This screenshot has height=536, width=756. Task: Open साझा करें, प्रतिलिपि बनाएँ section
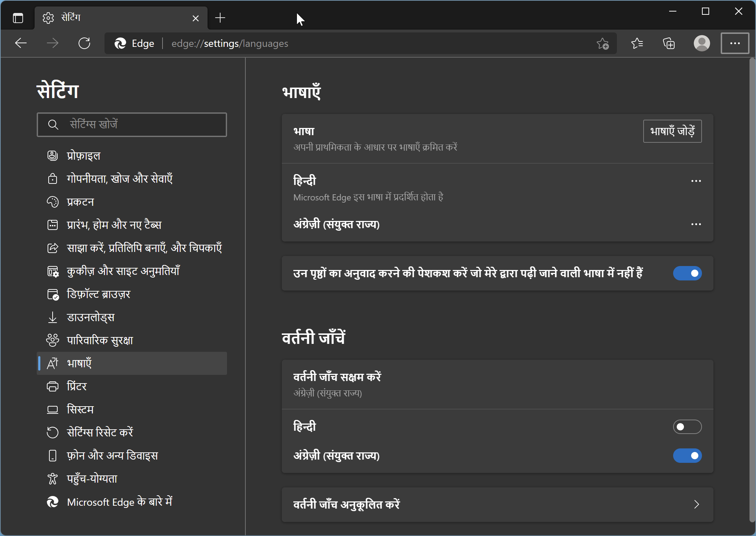[132, 248]
